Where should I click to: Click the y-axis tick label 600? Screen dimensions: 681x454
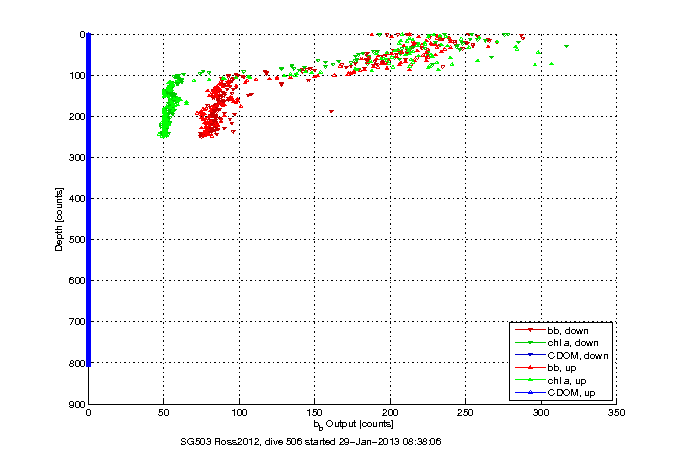coord(76,281)
